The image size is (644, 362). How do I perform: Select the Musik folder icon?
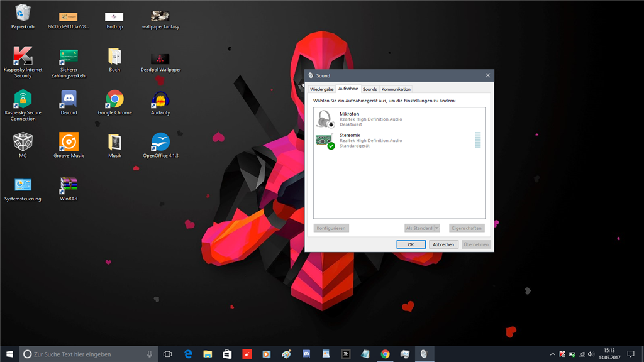point(114,146)
